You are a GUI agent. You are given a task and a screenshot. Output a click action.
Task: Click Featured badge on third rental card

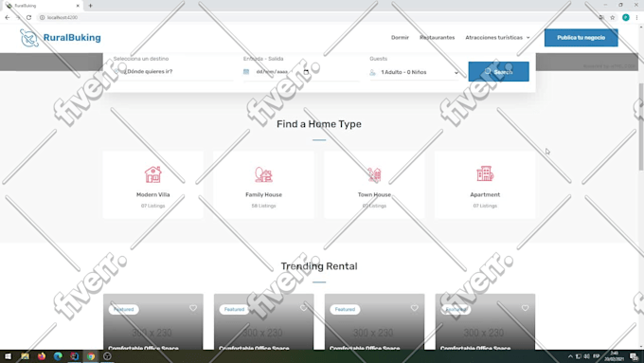[345, 309]
